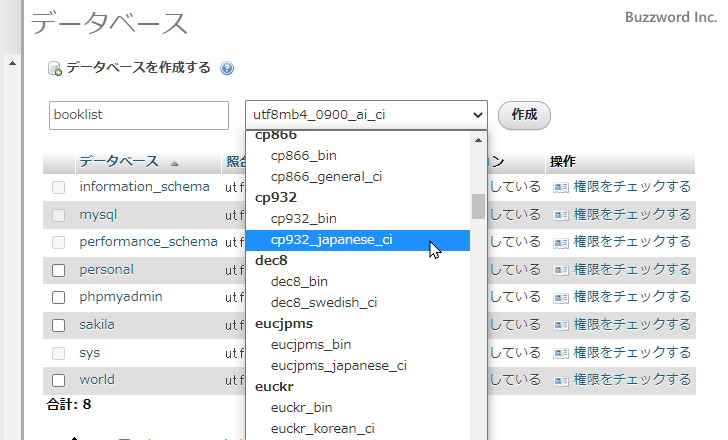Screen dimensions: 728x440
Task: Click the 合計: 8 total text
Action: (69, 404)
